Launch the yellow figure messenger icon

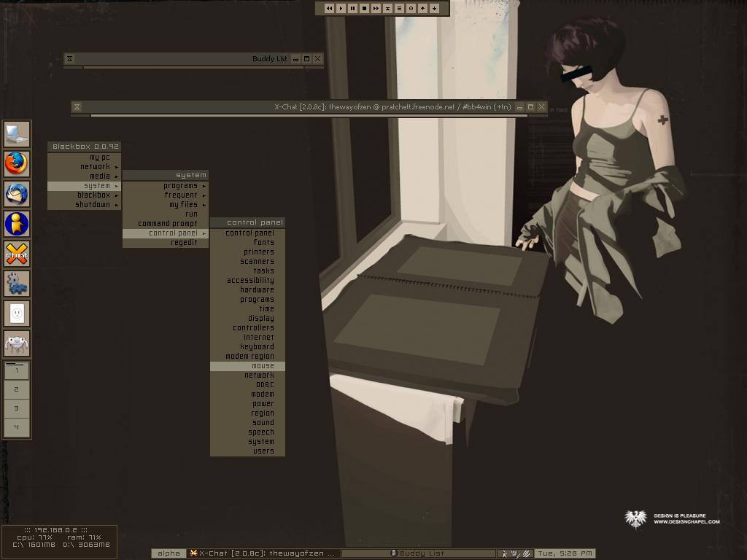click(17, 224)
